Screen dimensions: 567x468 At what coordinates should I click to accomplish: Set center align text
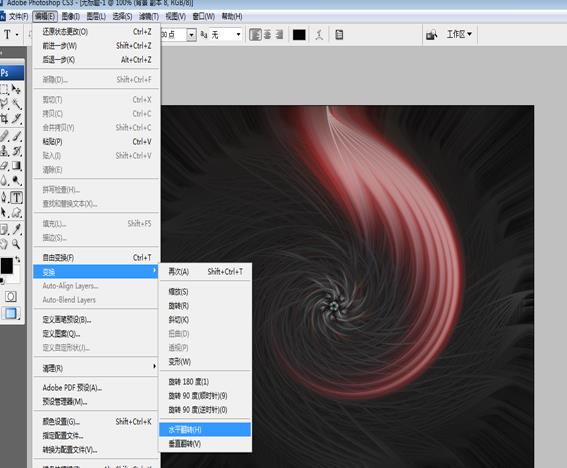pyautogui.click(x=267, y=35)
